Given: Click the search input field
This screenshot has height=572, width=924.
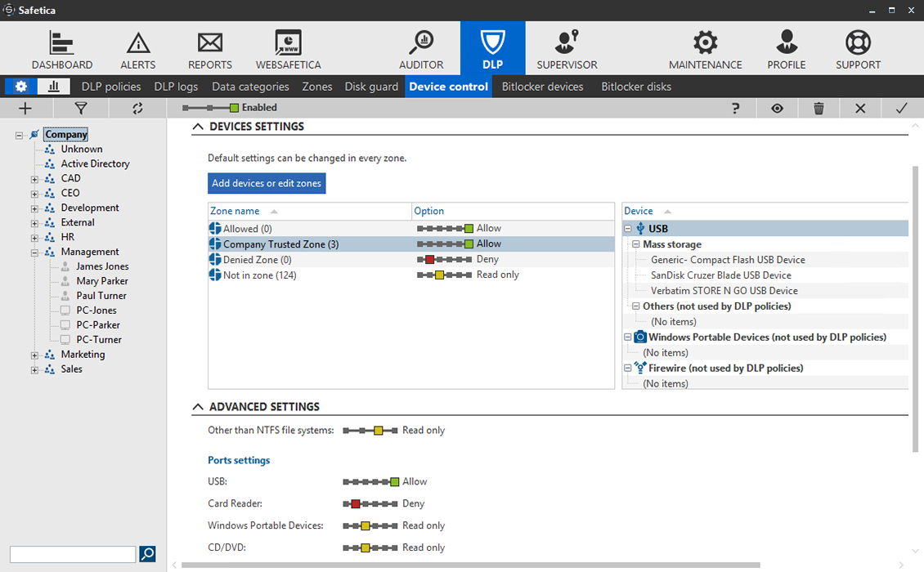Looking at the screenshot, I should [73, 554].
